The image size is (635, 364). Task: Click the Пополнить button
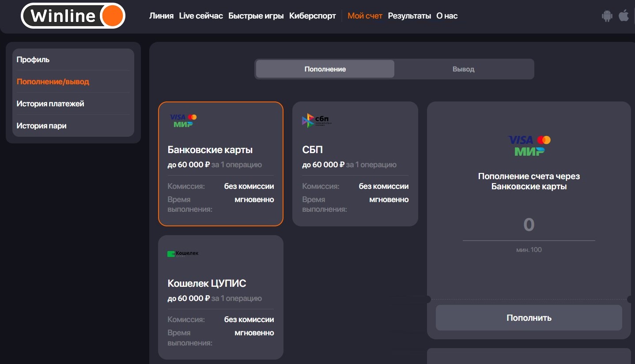coord(529,318)
